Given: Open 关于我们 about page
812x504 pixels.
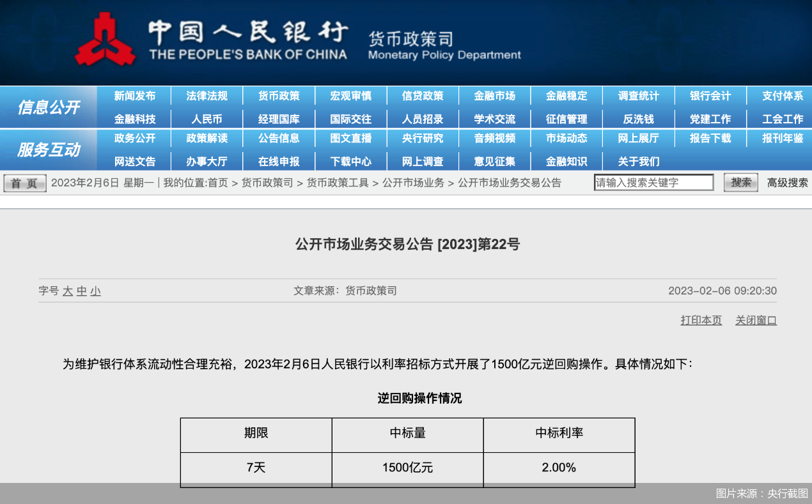Looking at the screenshot, I should (638, 161).
